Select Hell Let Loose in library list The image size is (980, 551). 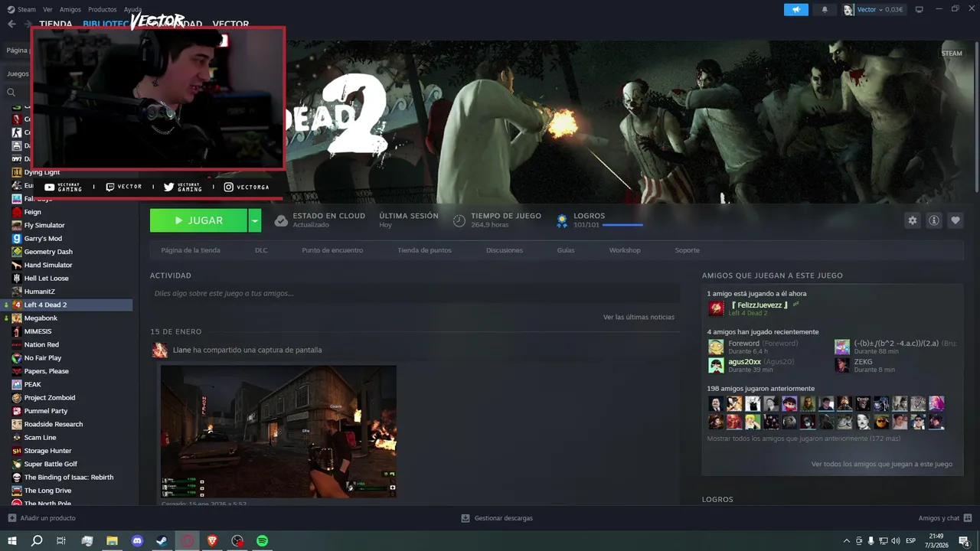click(x=67, y=278)
